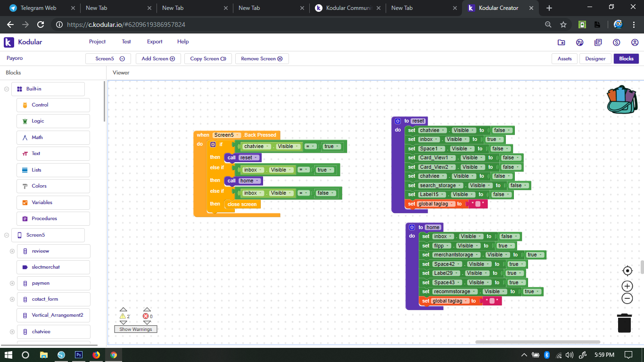Viewport: 644px width, 362px height.
Task: Open the backpack icon in the viewer
Action: click(x=622, y=99)
